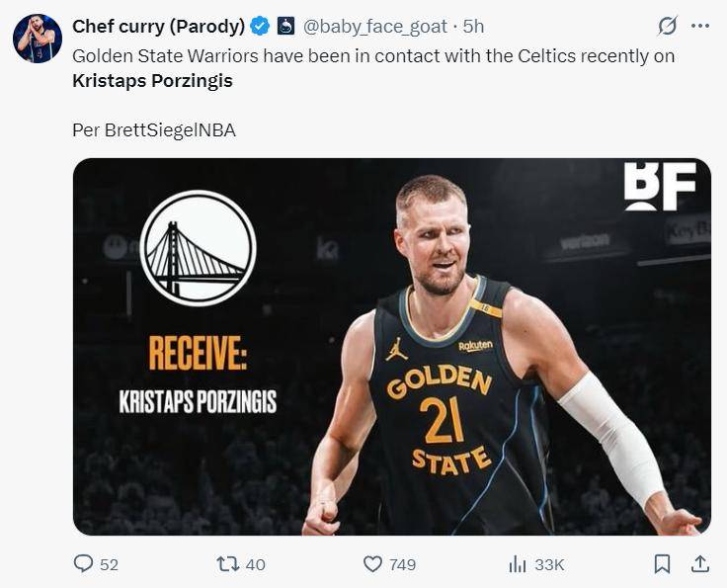This screenshot has height=588, width=727.
Task: Open the three-dot more options menu
Action: [700, 26]
